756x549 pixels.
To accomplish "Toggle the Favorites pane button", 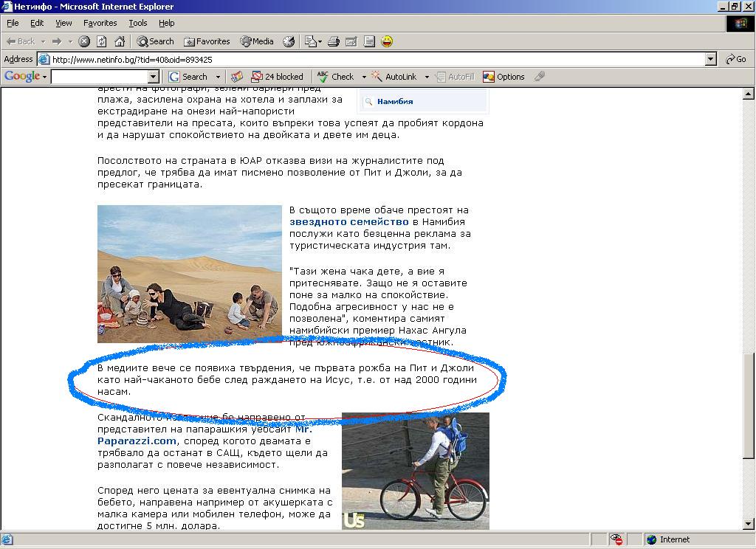I will coord(207,41).
